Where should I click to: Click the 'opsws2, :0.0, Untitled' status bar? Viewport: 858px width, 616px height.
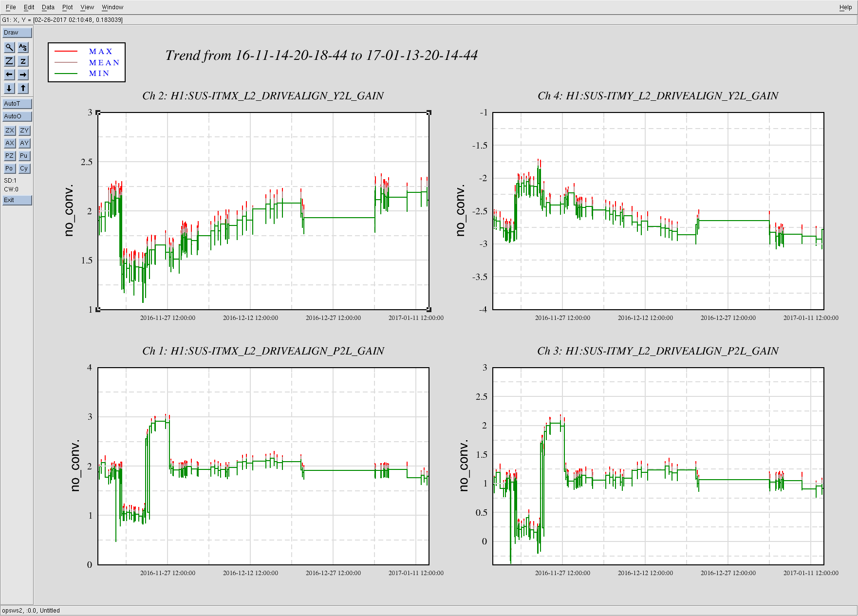pos(31,611)
